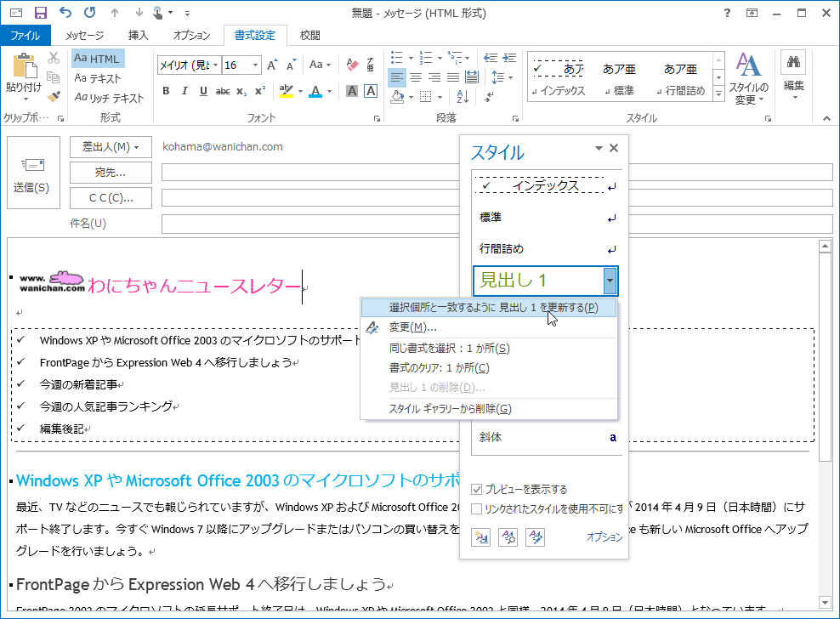Toggle character shading A icon

pos(352,91)
